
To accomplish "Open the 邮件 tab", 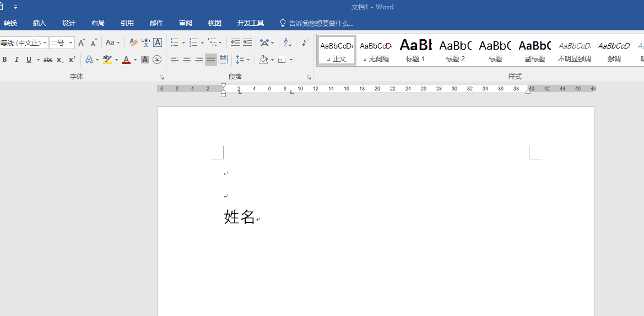I will tap(156, 23).
